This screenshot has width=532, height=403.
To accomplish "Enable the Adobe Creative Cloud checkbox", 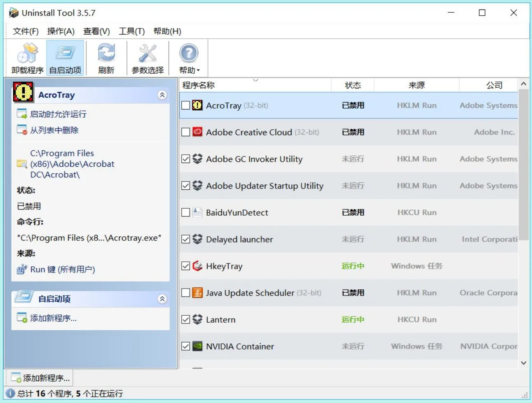I will pos(186,132).
